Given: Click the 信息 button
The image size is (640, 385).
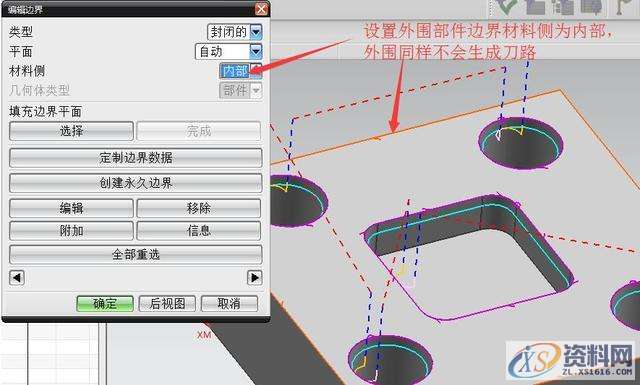Looking at the screenshot, I should pos(198,231).
